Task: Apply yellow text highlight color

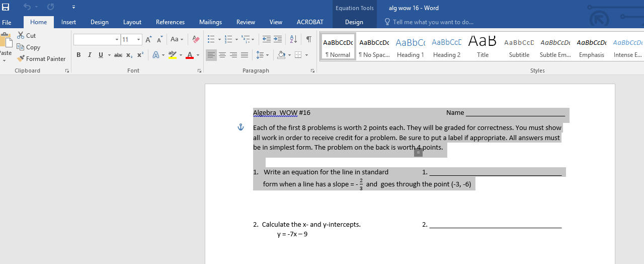Action: (x=173, y=55)
